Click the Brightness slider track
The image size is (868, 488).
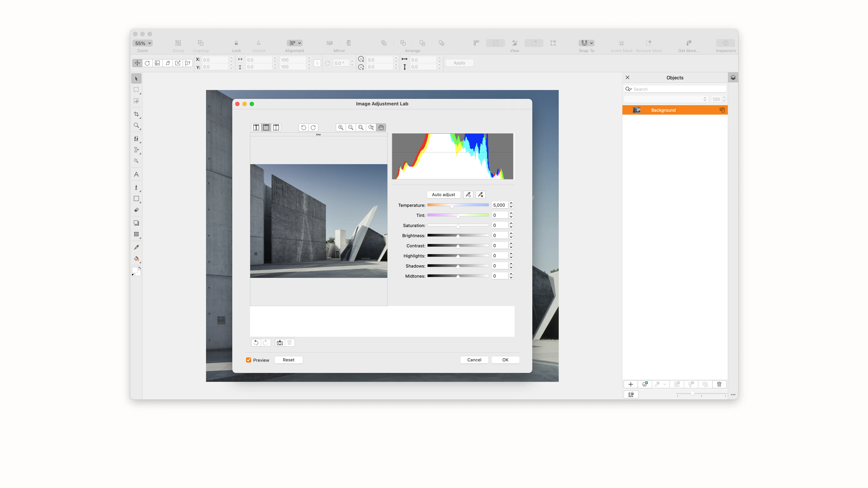click(458, 235)
